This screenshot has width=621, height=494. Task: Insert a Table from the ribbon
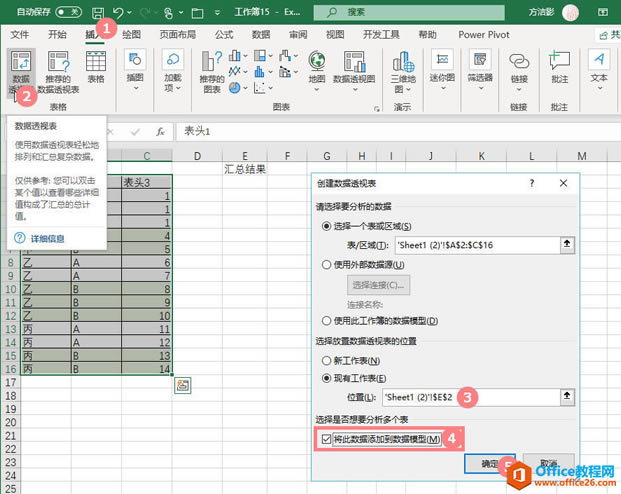[x=96, y=67]
